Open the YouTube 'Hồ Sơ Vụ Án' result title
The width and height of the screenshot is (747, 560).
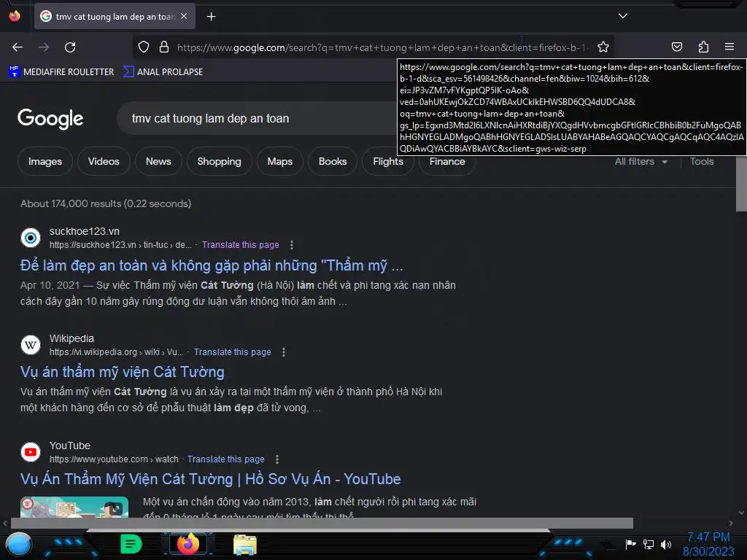click(211, 479)
